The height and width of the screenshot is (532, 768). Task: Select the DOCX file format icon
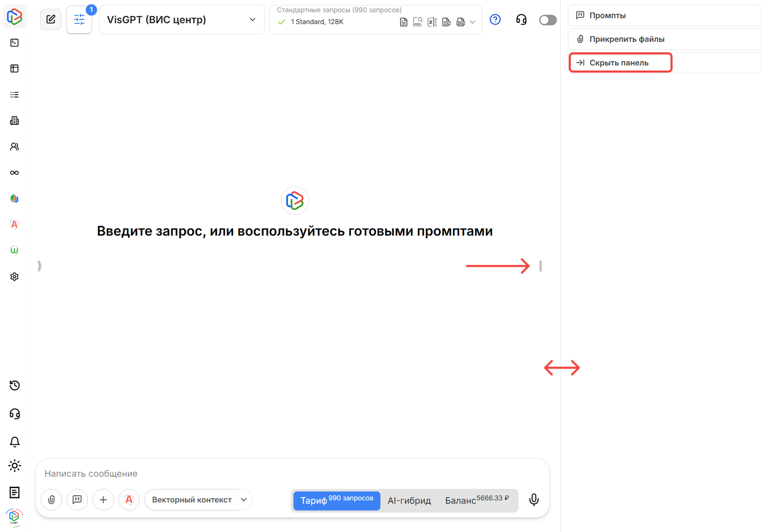tap(460, 22)
